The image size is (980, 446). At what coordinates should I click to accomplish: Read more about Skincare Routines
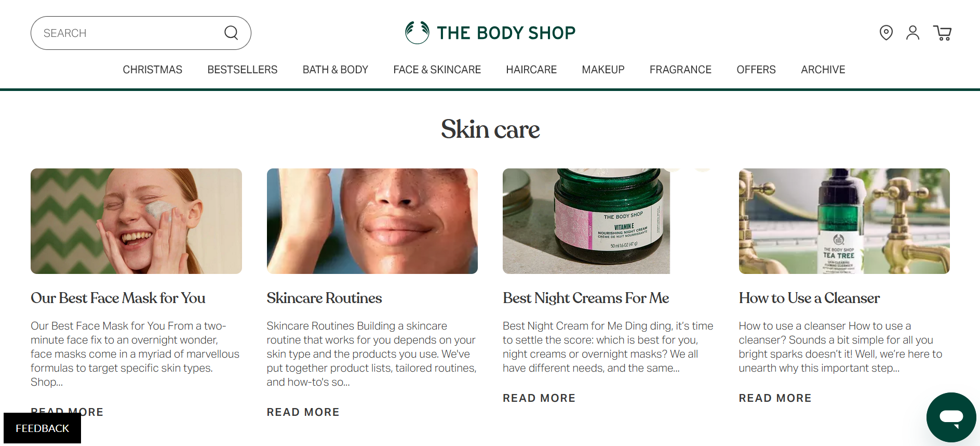[x=303, y=412]
